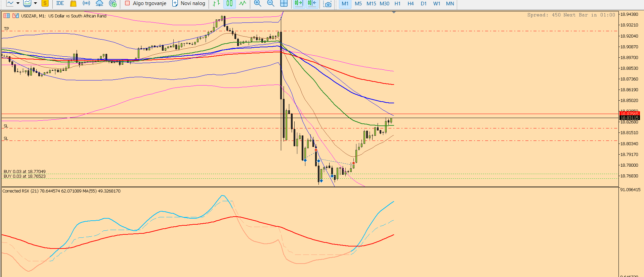Screen dimensions: 644x277
Task: Select the M1 timeframe
Action: (345, 3)
